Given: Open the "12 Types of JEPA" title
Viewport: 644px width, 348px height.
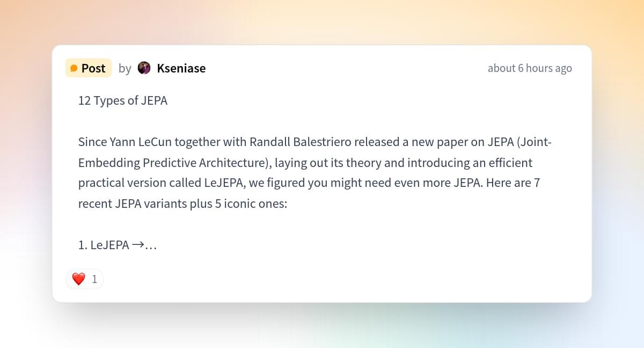Looking at the screenshot, I should (x=122, y=100).
